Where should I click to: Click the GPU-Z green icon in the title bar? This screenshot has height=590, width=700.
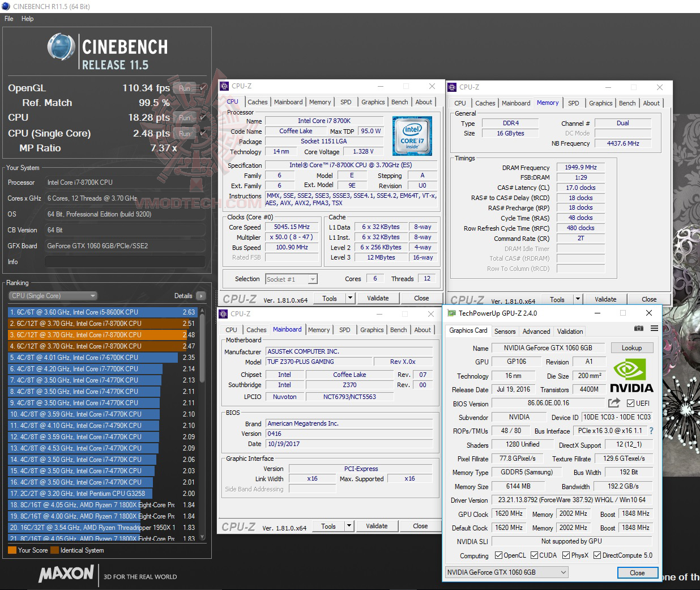pyautogui.click(x=451, y=313)
